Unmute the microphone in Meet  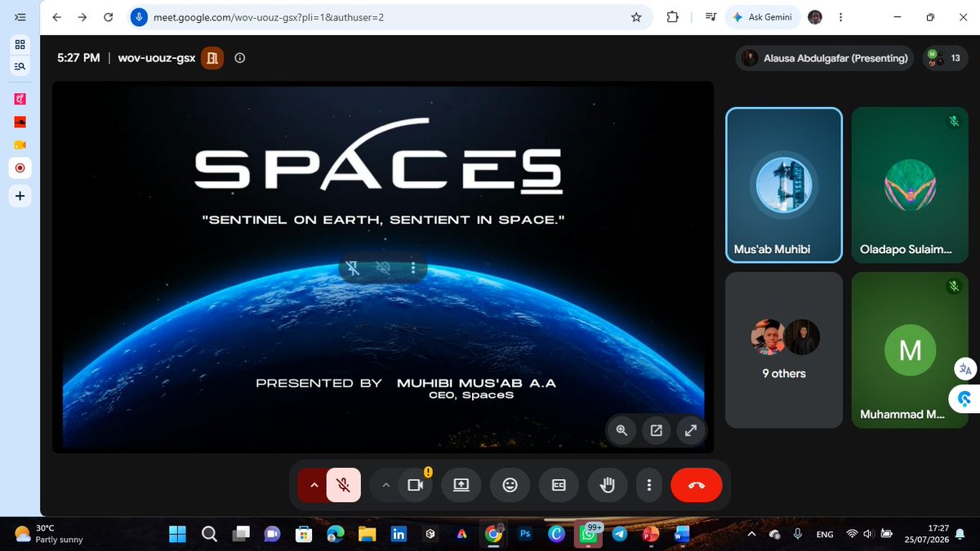[344, 485]
